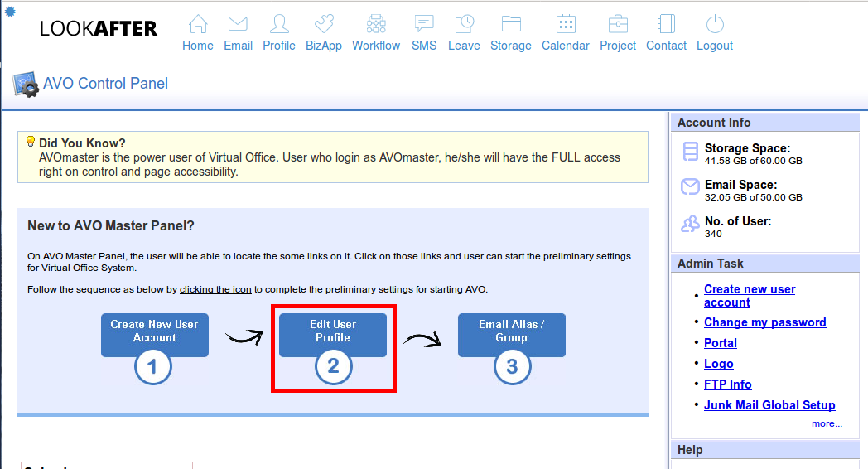
Task: Click the '32.05 GB of 50.00 GB' value
Action: click(x=754, y=198)
